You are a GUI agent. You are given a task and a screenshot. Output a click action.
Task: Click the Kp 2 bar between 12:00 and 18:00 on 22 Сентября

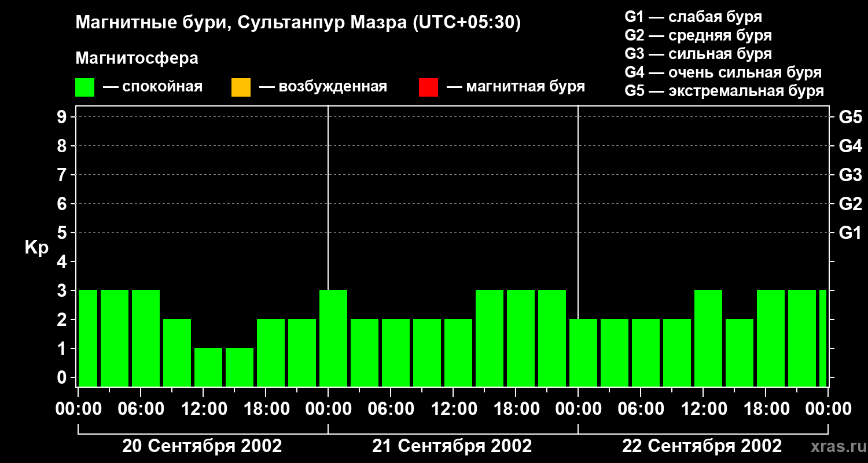tap(740, 352)
